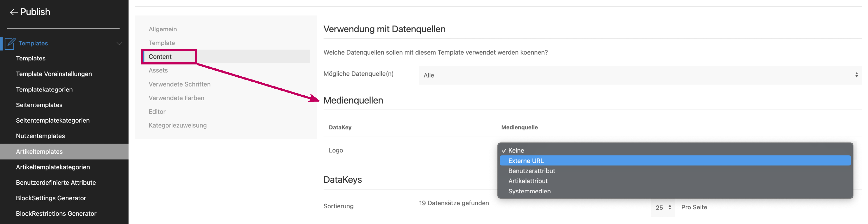The image size is (868, 224).
Task: Choose the checked Keine option
Action: (516, 150)
